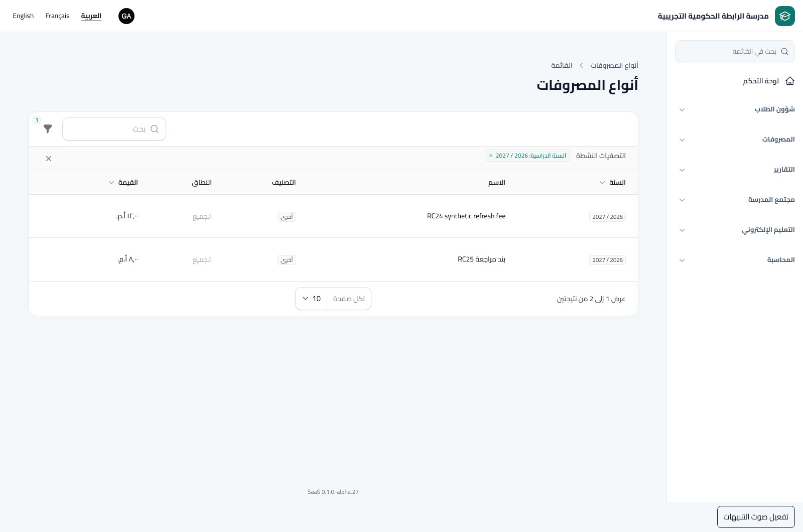Switch language to Français

tap(57, 16)
